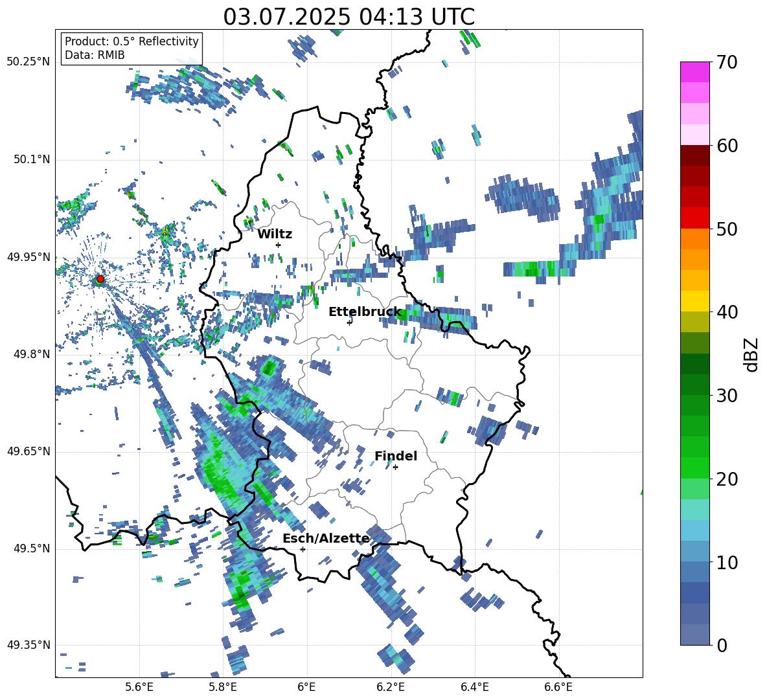Click the 5.8°E longitude label

point(223,687)
